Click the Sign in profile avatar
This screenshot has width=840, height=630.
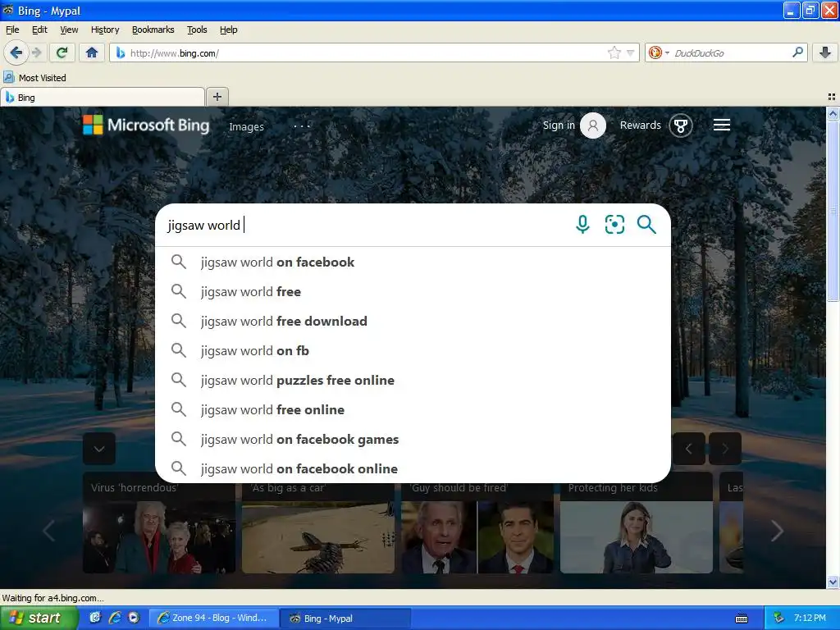coord(592,126)
